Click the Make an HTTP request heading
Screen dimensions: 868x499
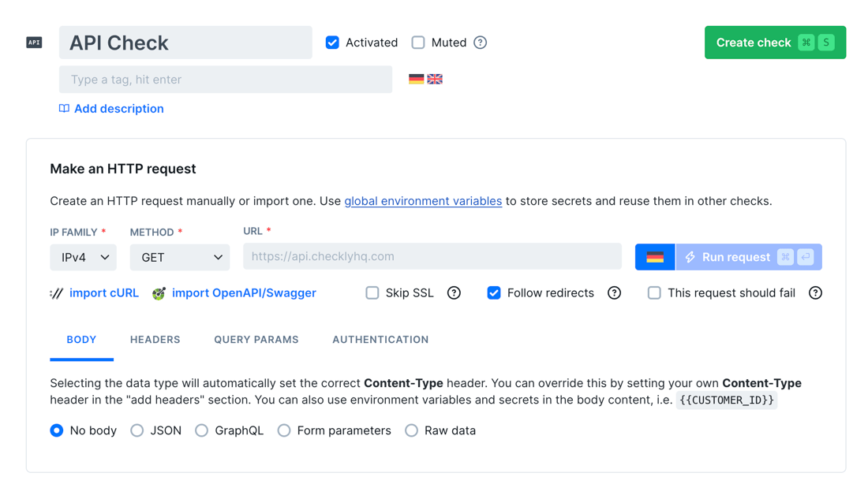123,169
